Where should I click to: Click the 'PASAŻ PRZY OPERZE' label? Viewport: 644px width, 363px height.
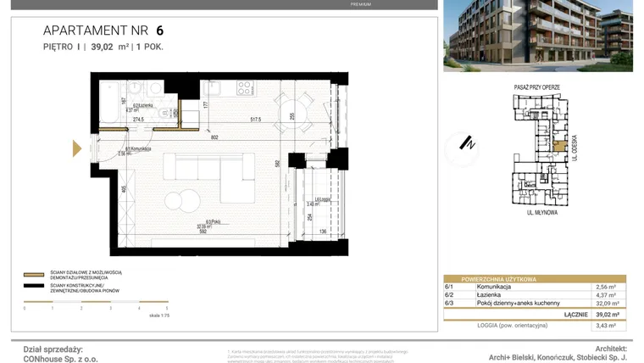click(x=536, y=87)
